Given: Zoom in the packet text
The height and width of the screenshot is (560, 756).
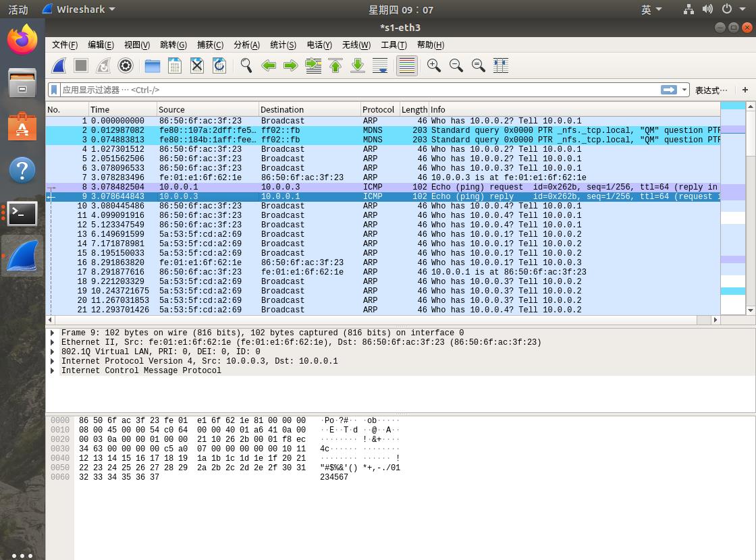Looking at the screenshot, I should [x=434, y=65].
